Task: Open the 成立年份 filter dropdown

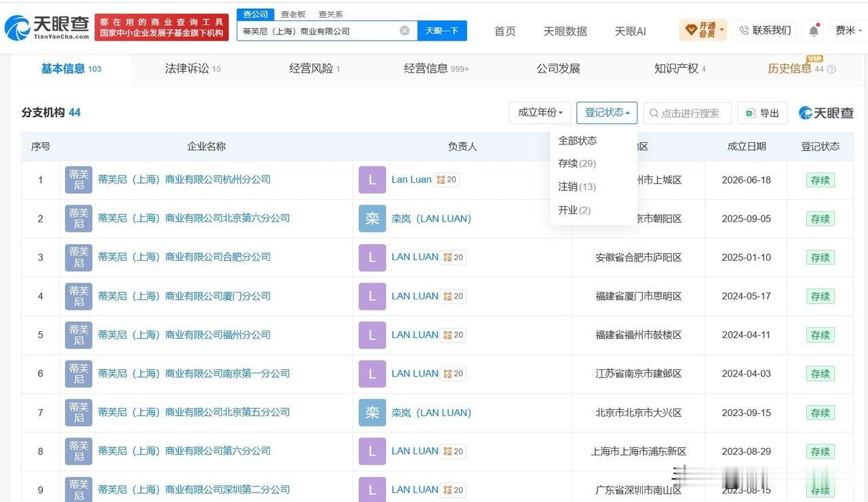Action: click(540, 112)
